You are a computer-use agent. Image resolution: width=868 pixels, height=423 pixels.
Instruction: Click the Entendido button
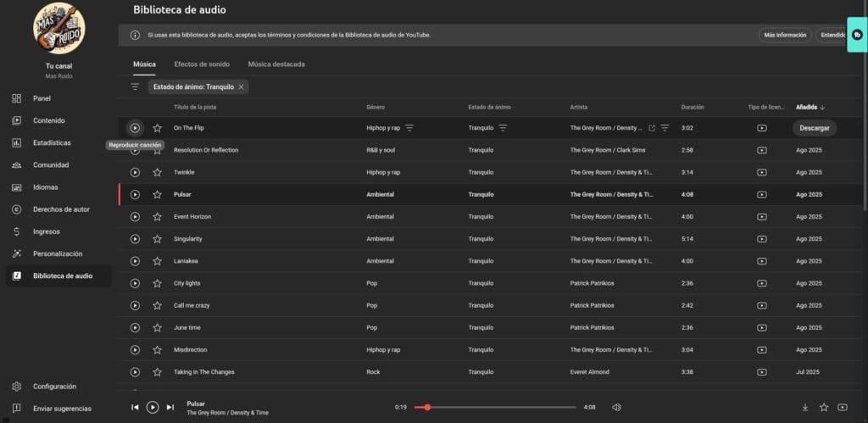click(832, 35)
